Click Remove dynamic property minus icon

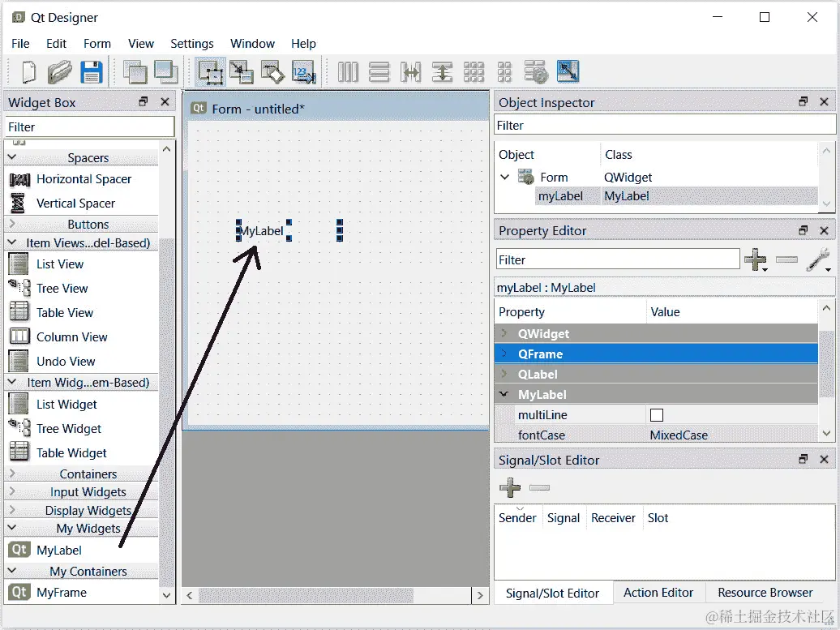(x=786, y=259)
